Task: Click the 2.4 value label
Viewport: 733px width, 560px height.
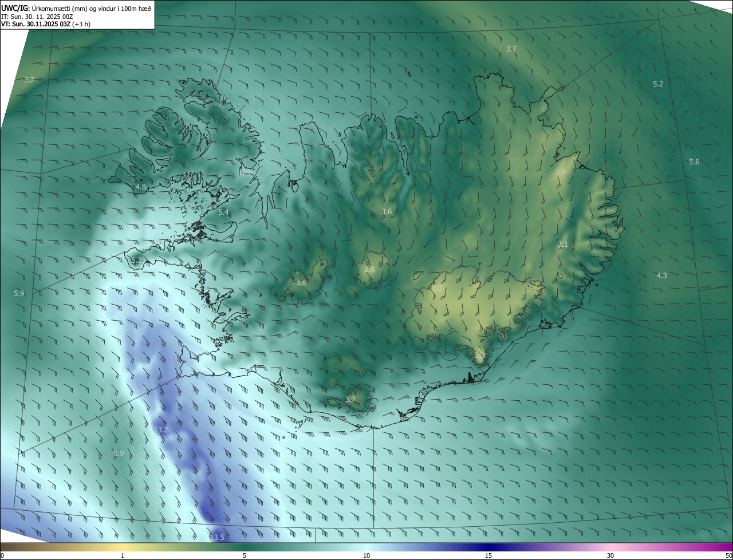Action: (x=561, y=172)
